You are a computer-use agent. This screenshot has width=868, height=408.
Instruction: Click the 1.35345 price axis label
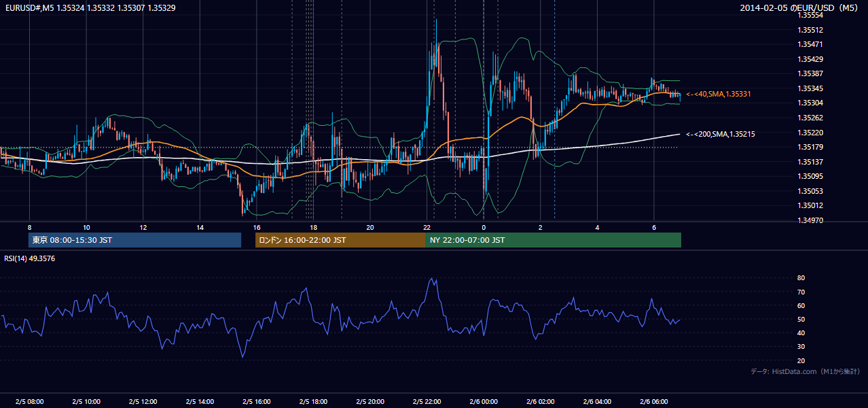pos(810,88)
